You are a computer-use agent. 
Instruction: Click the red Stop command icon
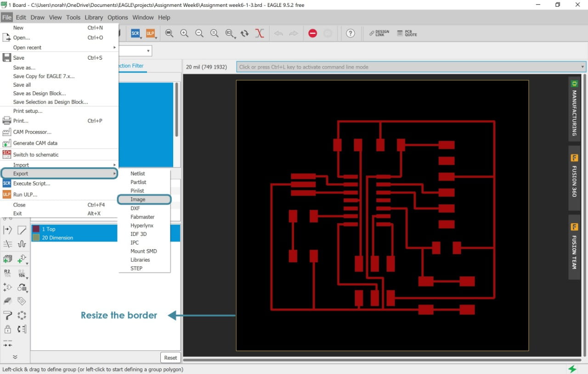pos(312,33)
